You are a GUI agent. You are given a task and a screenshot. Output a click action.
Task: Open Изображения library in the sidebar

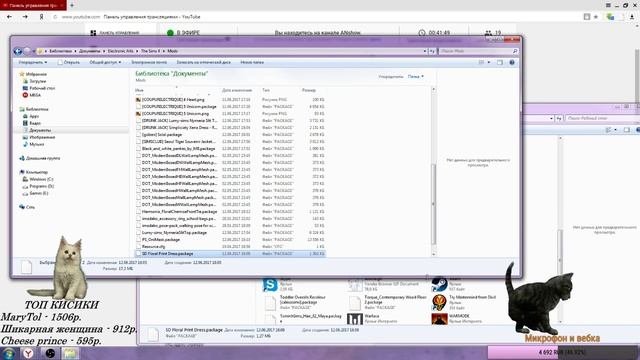[42, 137]
